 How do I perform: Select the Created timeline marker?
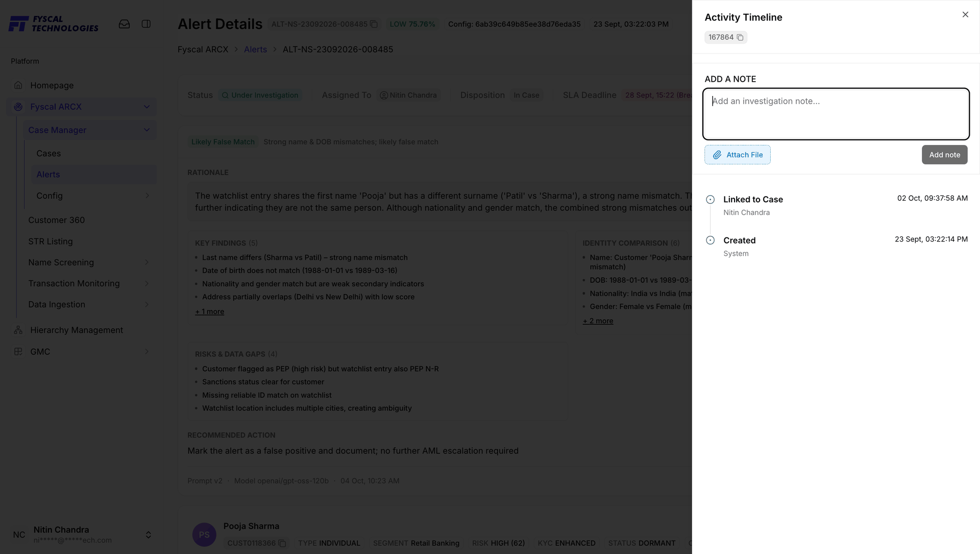click(x=710, y=240)
